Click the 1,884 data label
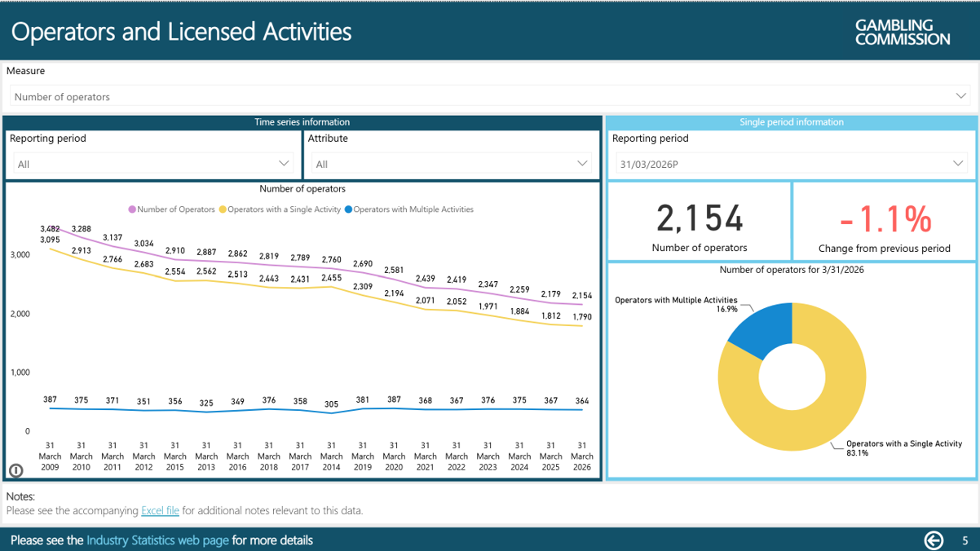 (x=519, y=311)
